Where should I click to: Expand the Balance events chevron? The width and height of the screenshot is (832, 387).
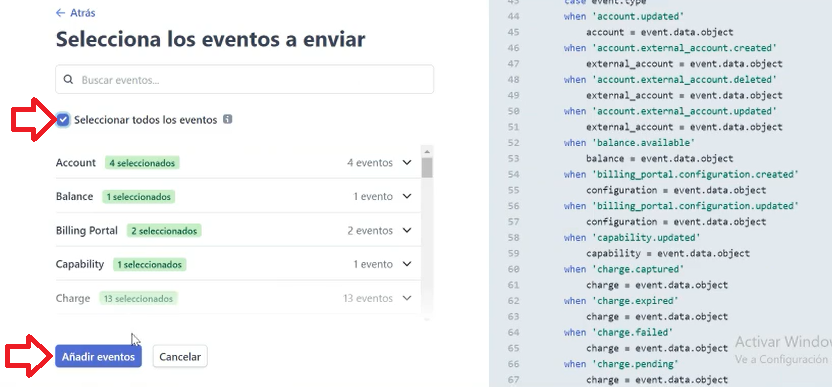(x=407, y=196)
